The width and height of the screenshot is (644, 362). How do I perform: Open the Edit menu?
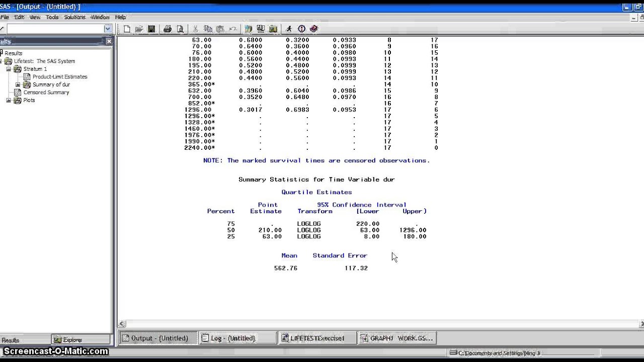pyautogui.click(x=19, y=17)
